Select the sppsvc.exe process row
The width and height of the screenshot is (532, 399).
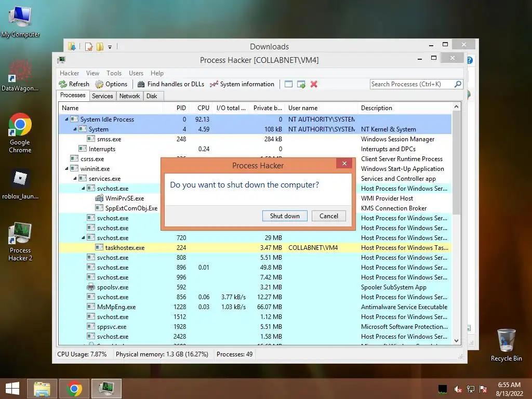255,326
